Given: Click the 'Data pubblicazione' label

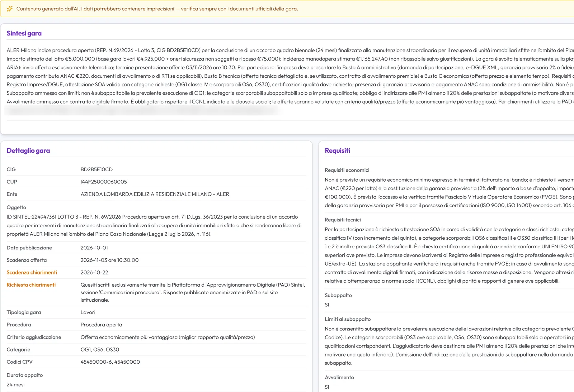Looking at the screenshot, I should tap(29, 248).
